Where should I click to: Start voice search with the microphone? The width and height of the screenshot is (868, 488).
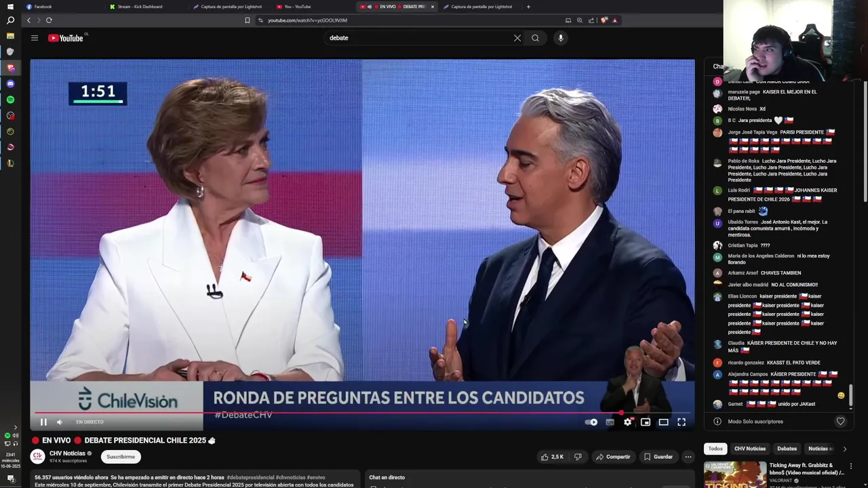point(561,38)
